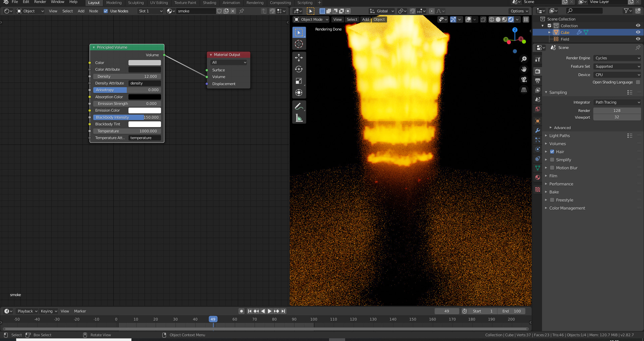Toggle camera view in viewport

[524, 79]
